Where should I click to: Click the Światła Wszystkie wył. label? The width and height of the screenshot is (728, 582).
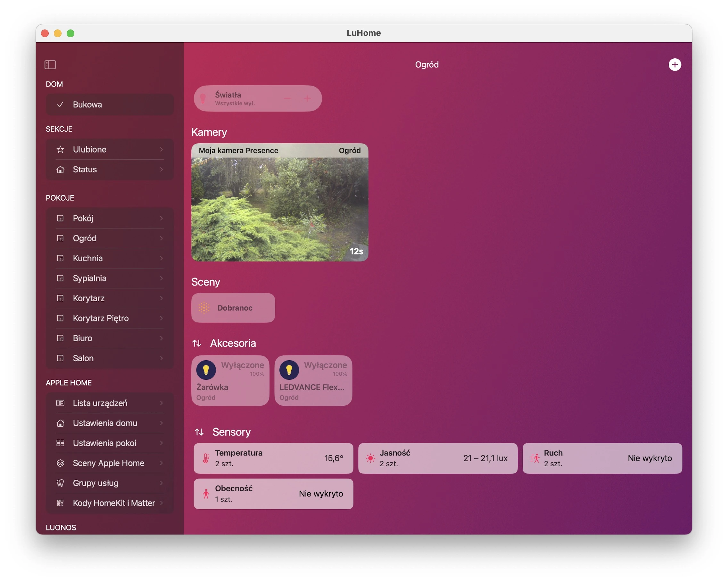point(235,98)
